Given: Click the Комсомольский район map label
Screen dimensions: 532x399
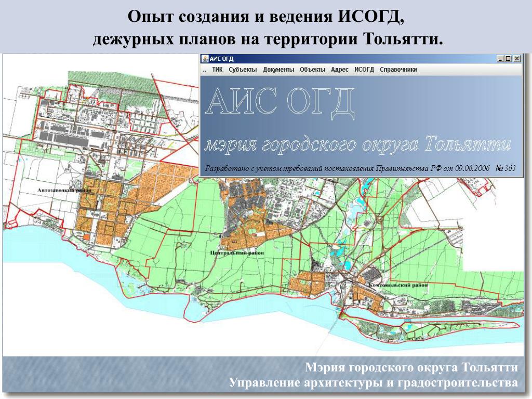Looking at the screenshot, I should click(x=399, y=285).
